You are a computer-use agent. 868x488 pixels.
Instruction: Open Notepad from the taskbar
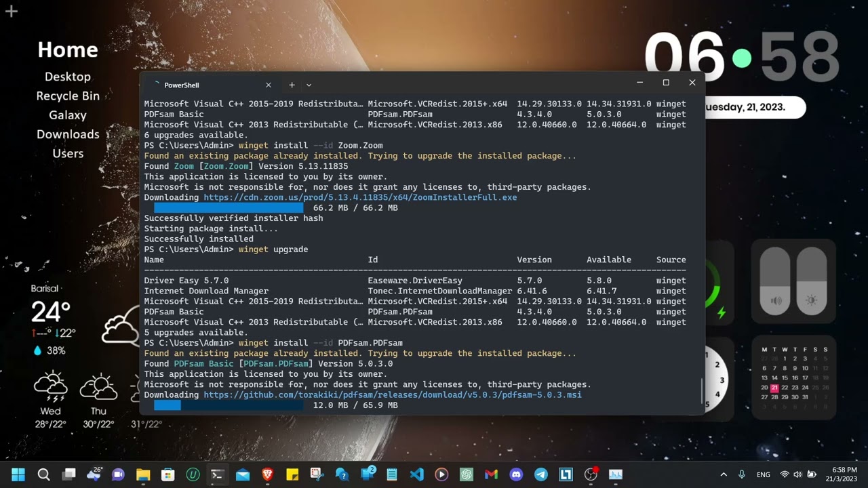[392, 474]
